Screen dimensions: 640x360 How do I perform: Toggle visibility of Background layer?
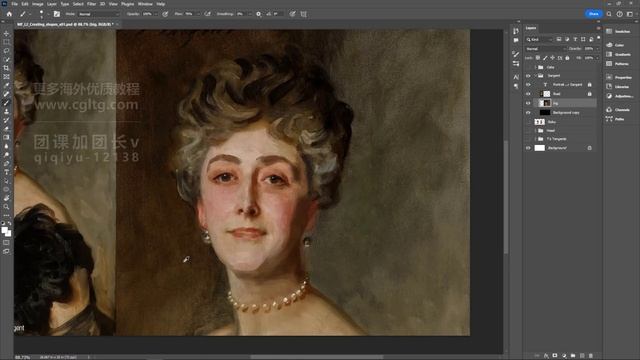528,148
